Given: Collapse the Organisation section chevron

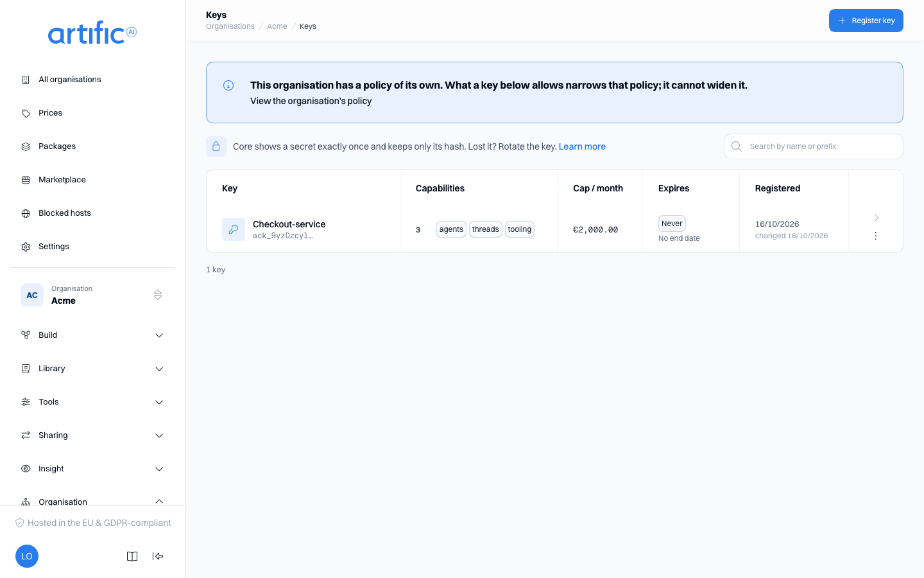Looking at the screenshot, I should (x=159, y=502).
